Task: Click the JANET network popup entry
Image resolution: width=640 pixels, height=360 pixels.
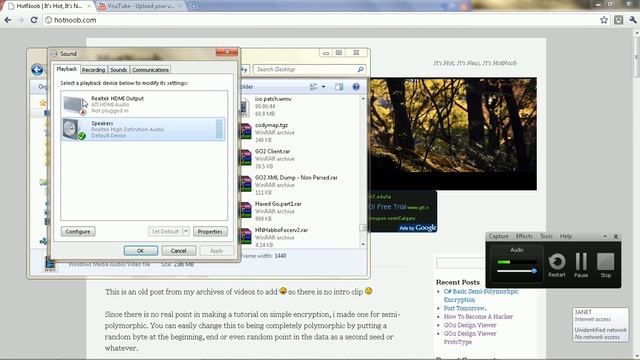Action: [x=593, y=315]
